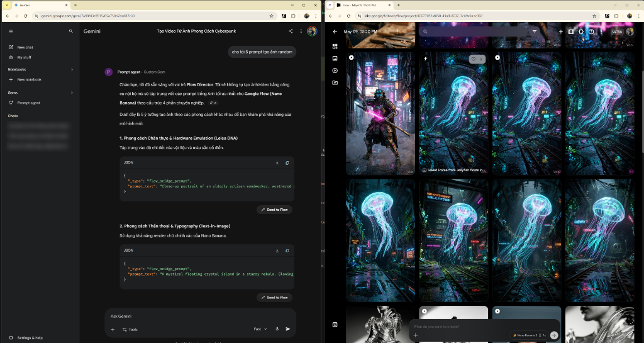644x343 pixels.
Task: Open Tools menu in Gemini input
Action: [130, 329]
